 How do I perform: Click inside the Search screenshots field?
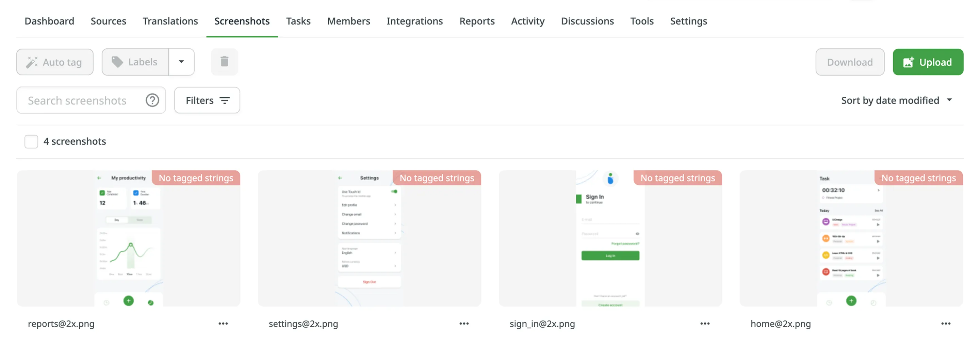[x=77, y=100]
